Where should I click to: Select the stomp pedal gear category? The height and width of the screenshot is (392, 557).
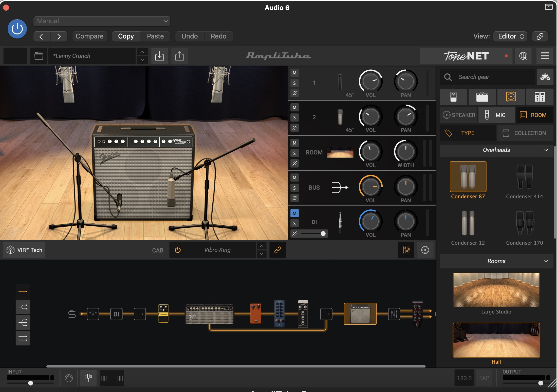(x=454, y=97)
